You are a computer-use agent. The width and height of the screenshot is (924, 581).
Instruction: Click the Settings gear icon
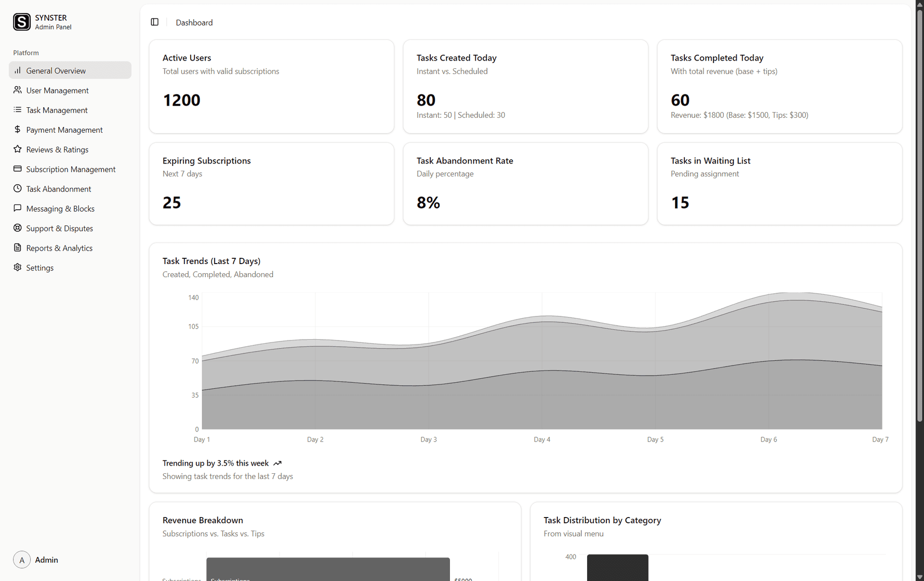(17, 267)
